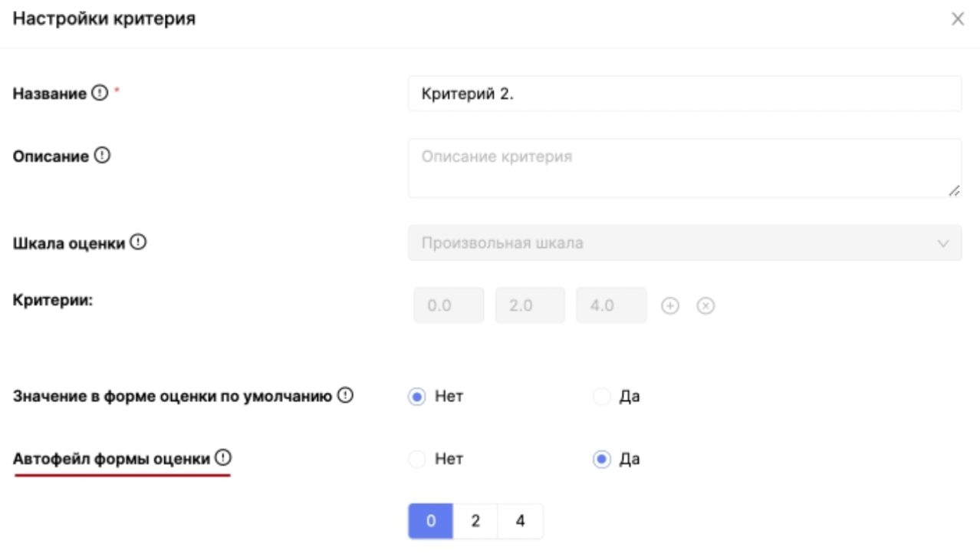This screenshot has height=557, width=980.
Task: Select Нет for Автофейл формы оценки
Action: point(416,460)
